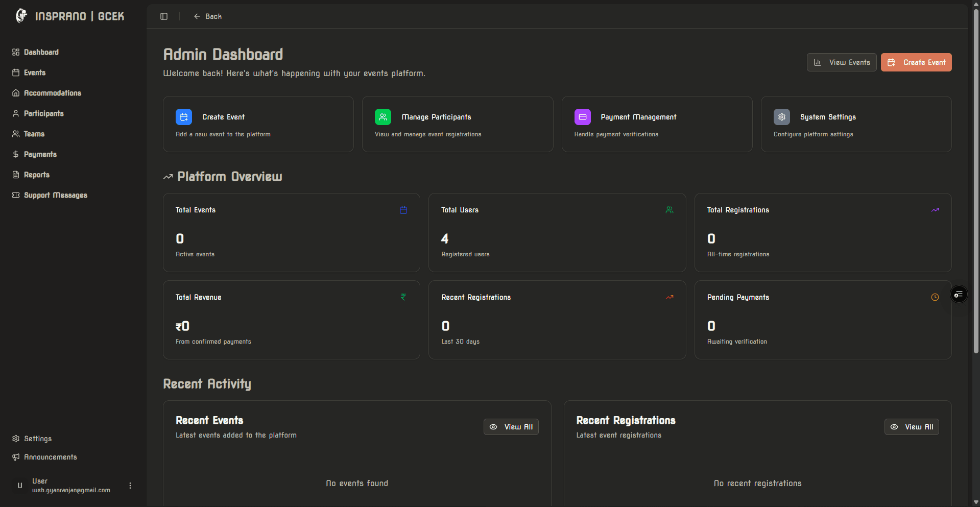Image resolution: width=980 pixels, height=507 pixels.
Task: Click View All for Recent Registrations
Action: [x=911, y=427]
